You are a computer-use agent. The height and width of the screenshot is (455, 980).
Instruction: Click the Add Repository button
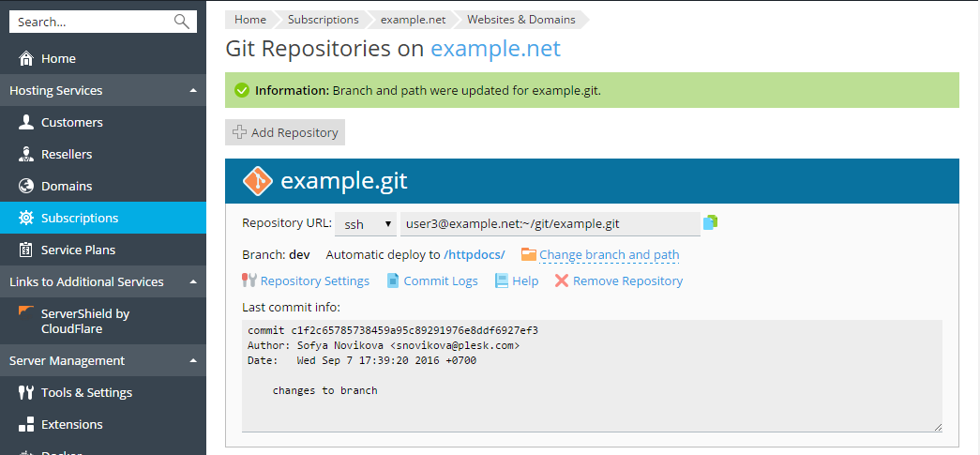click(285, 132)
